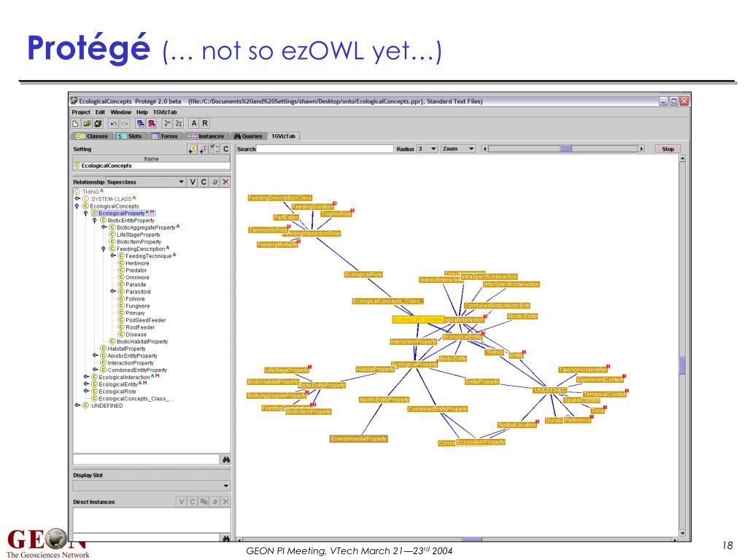Viewport: 747px width, 560px height.
Task: Click the 'V' view icon beside Relationship
Action: click(x=193, y=182)
